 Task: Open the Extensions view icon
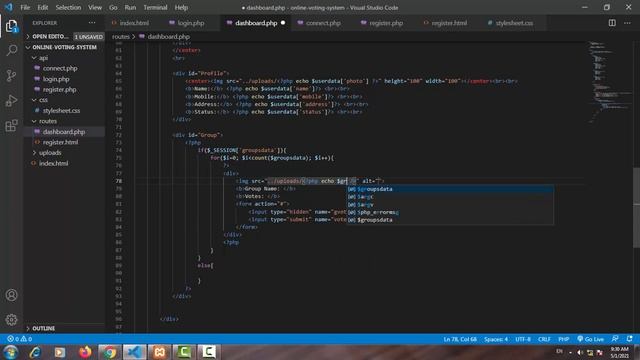(x=11, y=125)
